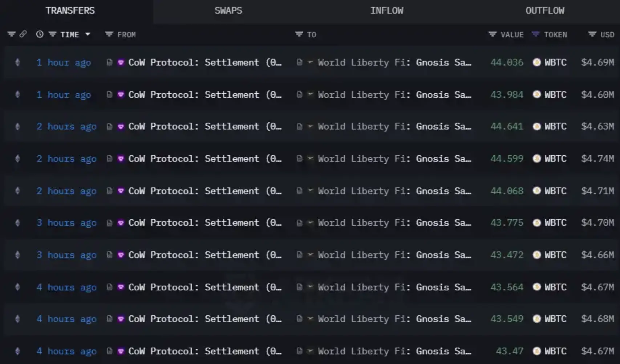Click CoW Protocol logo in 44.641 WBTC row
This screenshot has height=364, width=620.
click(x=121, y=127)
